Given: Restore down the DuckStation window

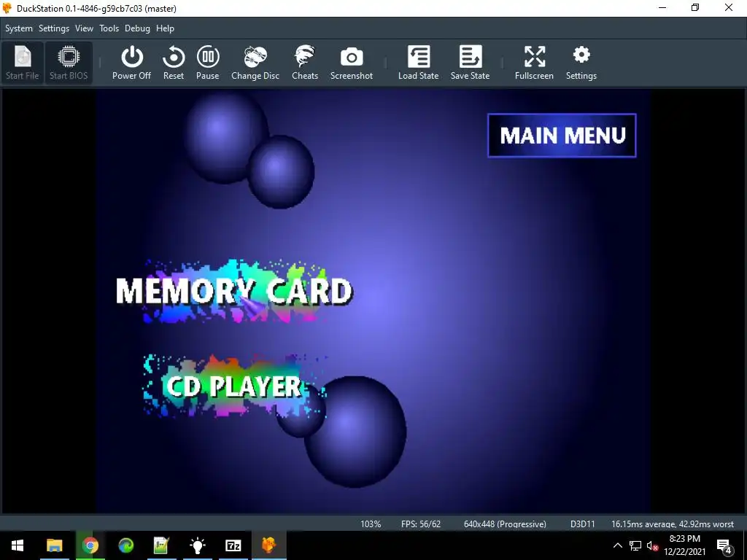Looking at the screenshot, I should click(695, 7).
